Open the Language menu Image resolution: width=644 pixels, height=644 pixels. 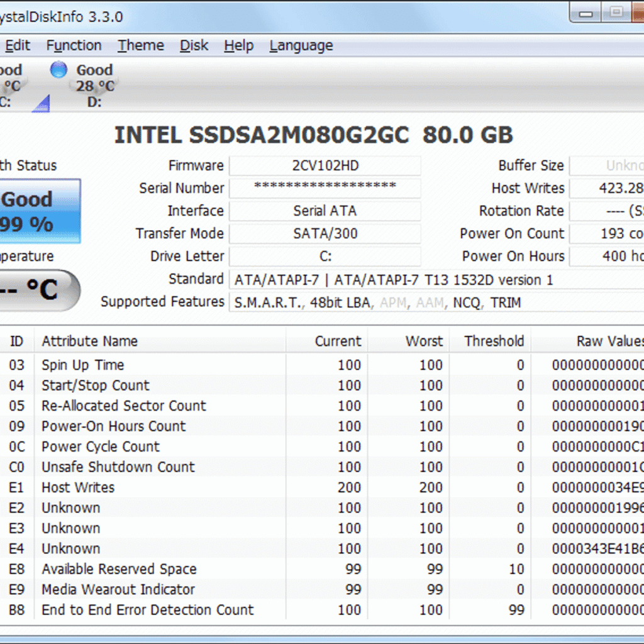(301, 45)
